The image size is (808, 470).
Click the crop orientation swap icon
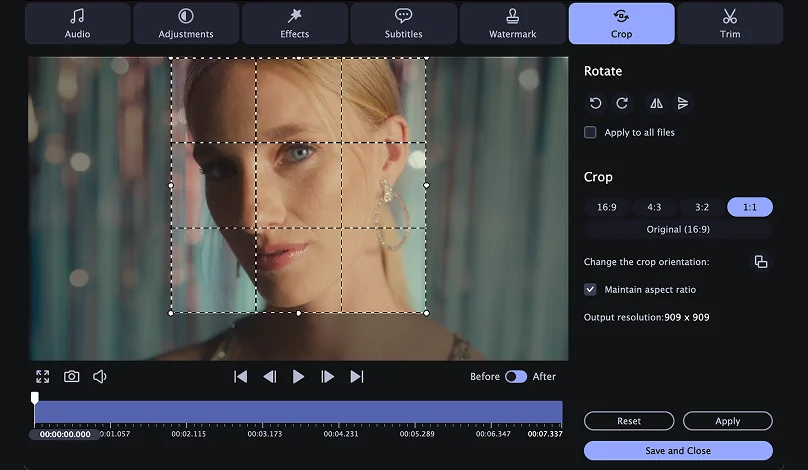coord(760,262)
